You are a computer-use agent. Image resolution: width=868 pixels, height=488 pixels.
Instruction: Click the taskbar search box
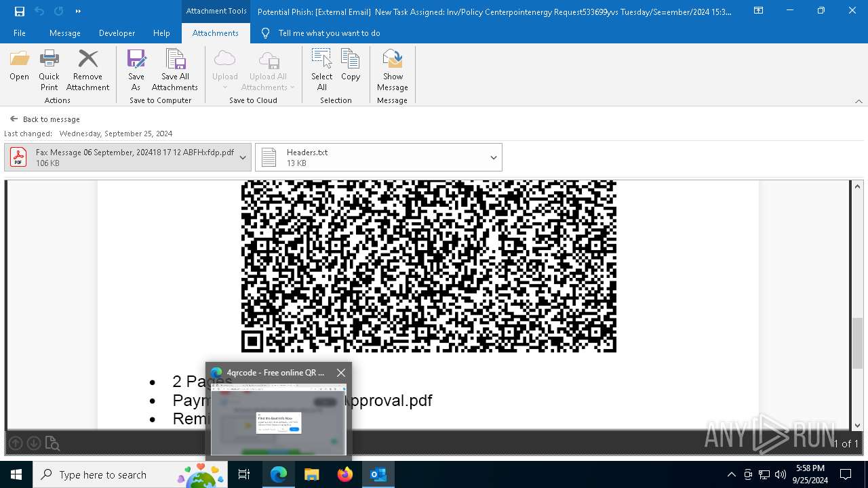coord(130,474)
